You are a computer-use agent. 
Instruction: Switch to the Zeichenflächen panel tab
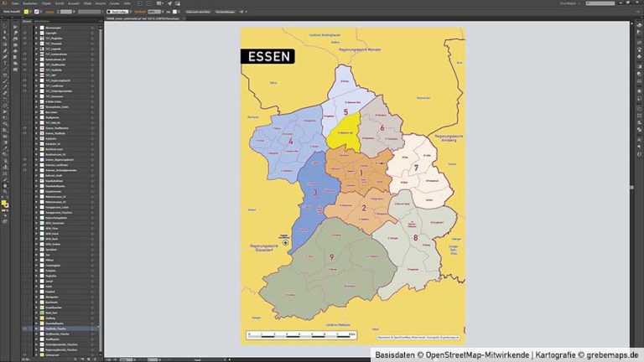click(42, 21)
